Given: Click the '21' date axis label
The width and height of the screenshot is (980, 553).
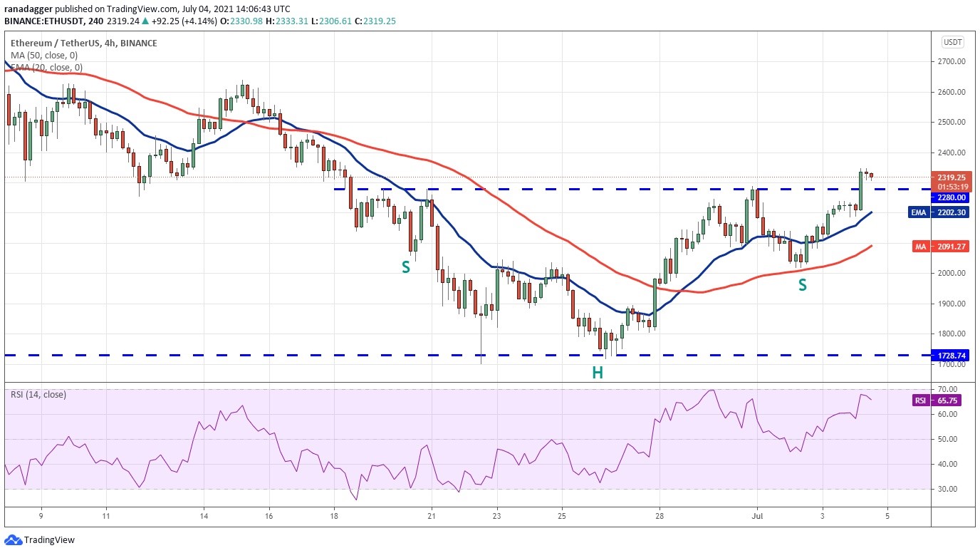Looking at the screenshot, I should click(x=431, y=515).
